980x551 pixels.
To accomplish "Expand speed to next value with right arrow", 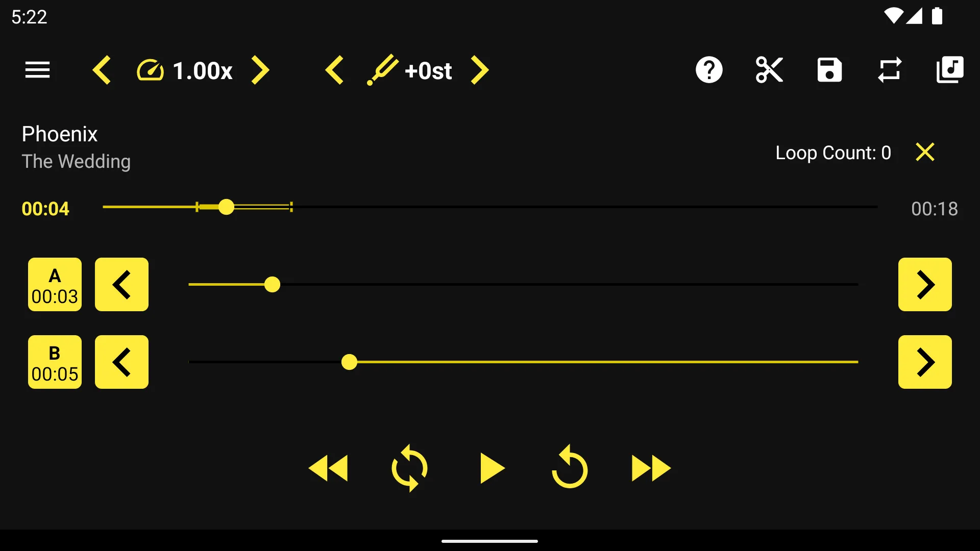I will [261, 70].
